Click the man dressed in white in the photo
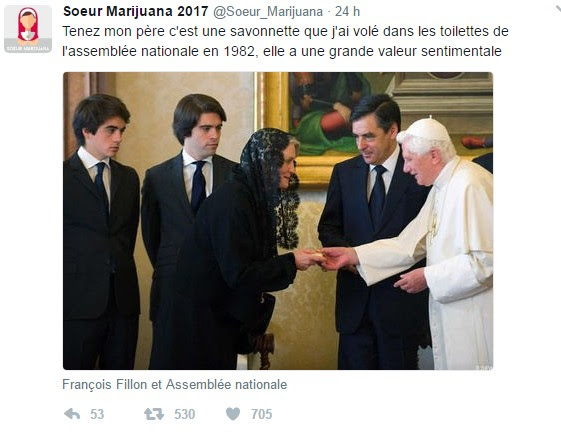Image resolution: width=561 pixels, height=434 pixels. click(444, 243)
